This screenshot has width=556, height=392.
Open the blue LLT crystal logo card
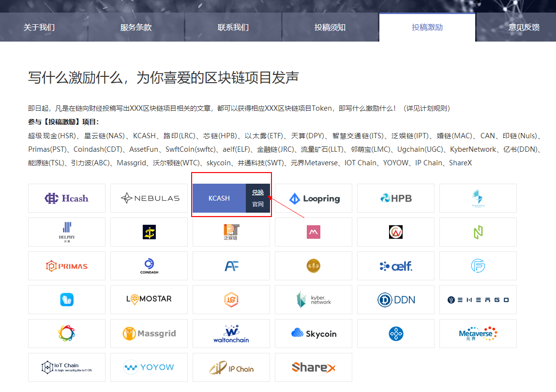pos(67,300)
